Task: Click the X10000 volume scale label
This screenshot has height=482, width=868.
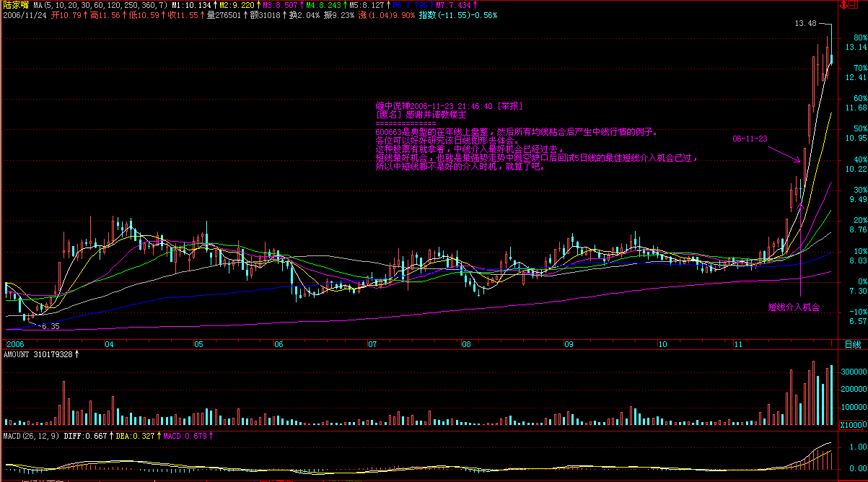Action: (x=853, y=424)
